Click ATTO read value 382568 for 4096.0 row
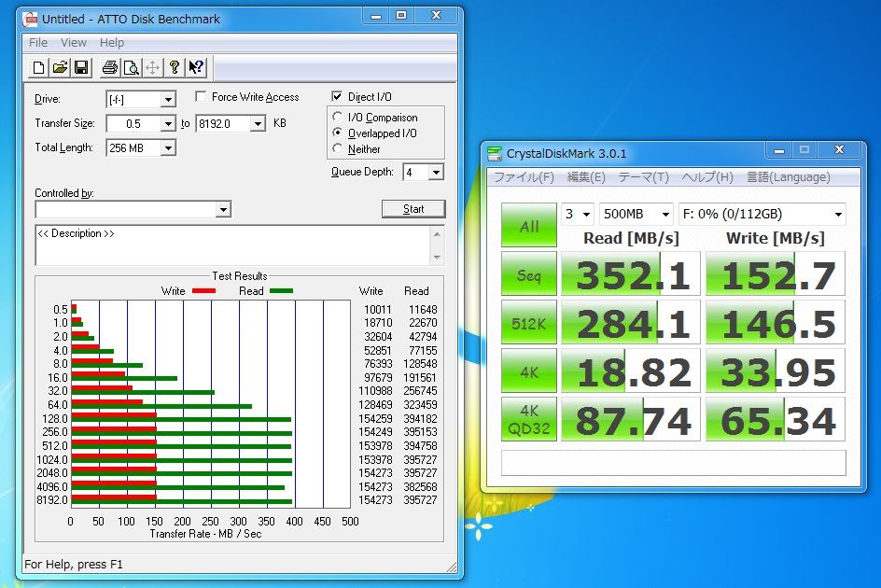Screen dimensions: 881x588 click(420, 487)
